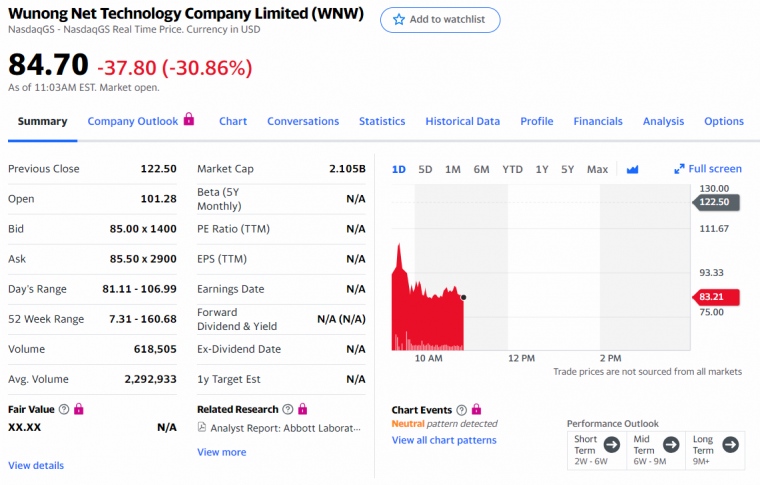Select the 1D chart range
Screen dimensions: 760x485
pos(398,169)
